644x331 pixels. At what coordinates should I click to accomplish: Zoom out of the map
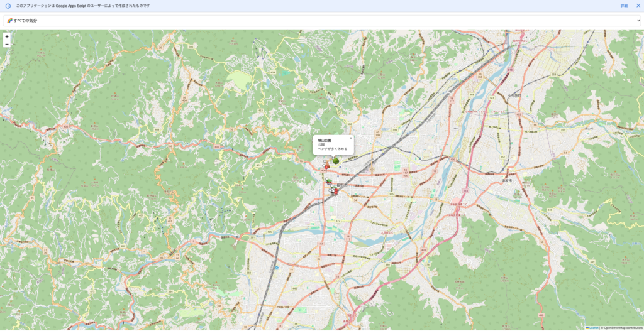tap(7, 45)
